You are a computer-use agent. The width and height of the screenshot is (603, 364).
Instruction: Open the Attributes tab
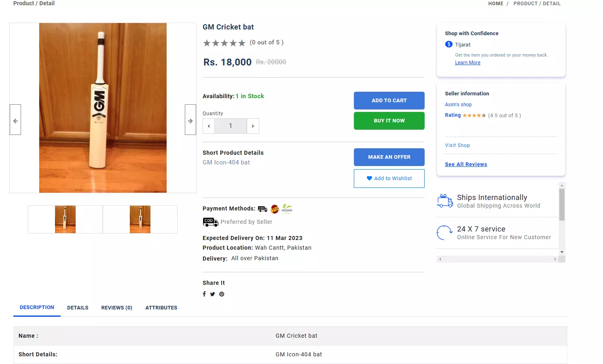coord(161,308)
